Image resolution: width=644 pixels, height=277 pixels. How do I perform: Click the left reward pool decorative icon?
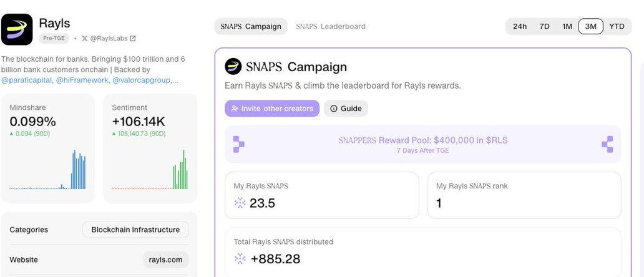(238, 145)
